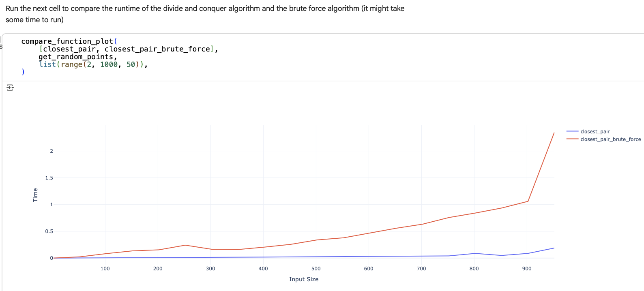Viewport: 644px width, 291px height.
Task: Toggle closest_pair_brute_force trace in the legend
Action: point(610,139)
